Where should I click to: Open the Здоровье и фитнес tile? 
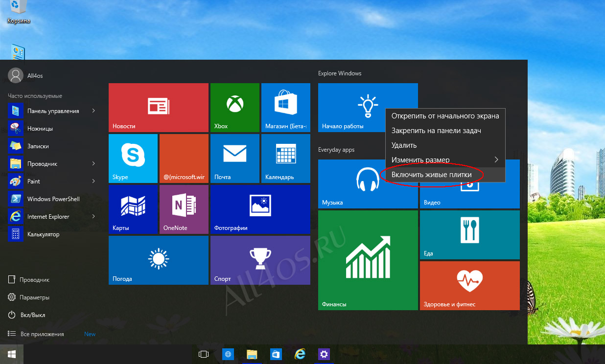[470, 286]
